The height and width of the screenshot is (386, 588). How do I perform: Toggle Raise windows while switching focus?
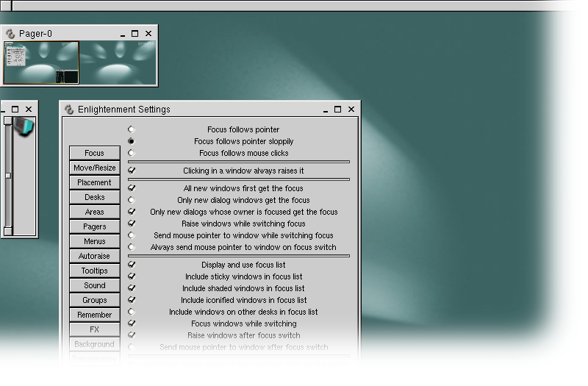pos(132,224)
